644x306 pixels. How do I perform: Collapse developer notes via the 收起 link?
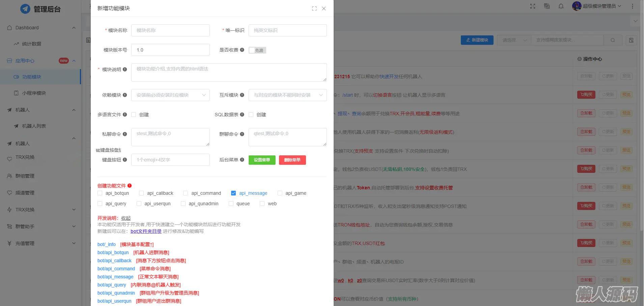click(126, 218)
